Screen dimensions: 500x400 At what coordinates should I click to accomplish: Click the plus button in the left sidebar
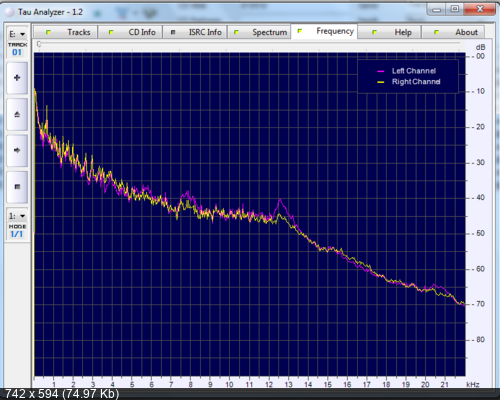(x=17, y=78)
